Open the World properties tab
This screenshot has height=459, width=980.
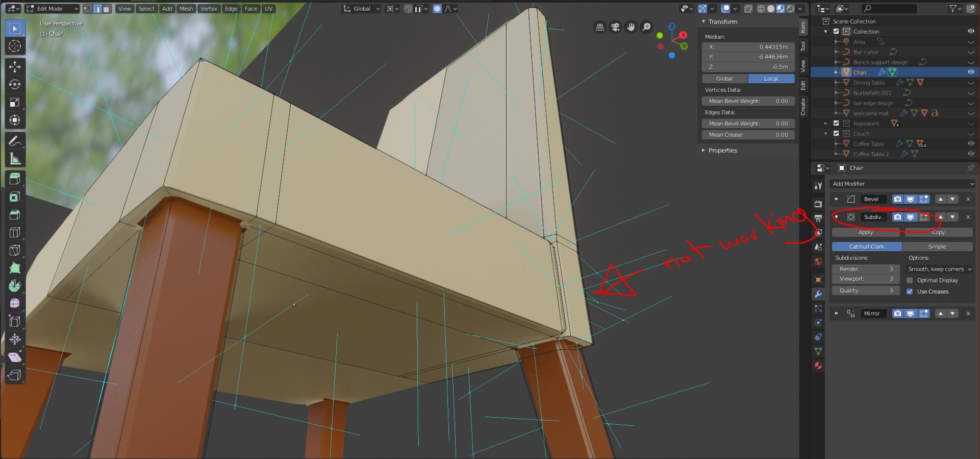(818, 261)
